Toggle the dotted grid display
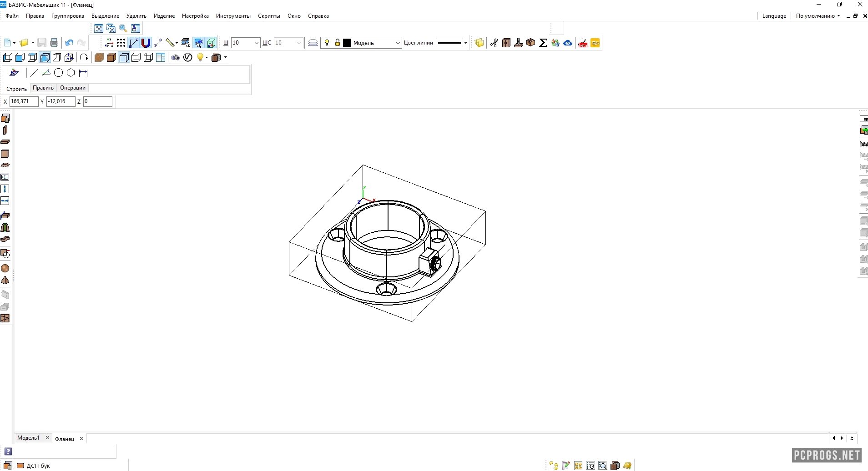Viewport: 868px width, 471px height. (121, 43)
